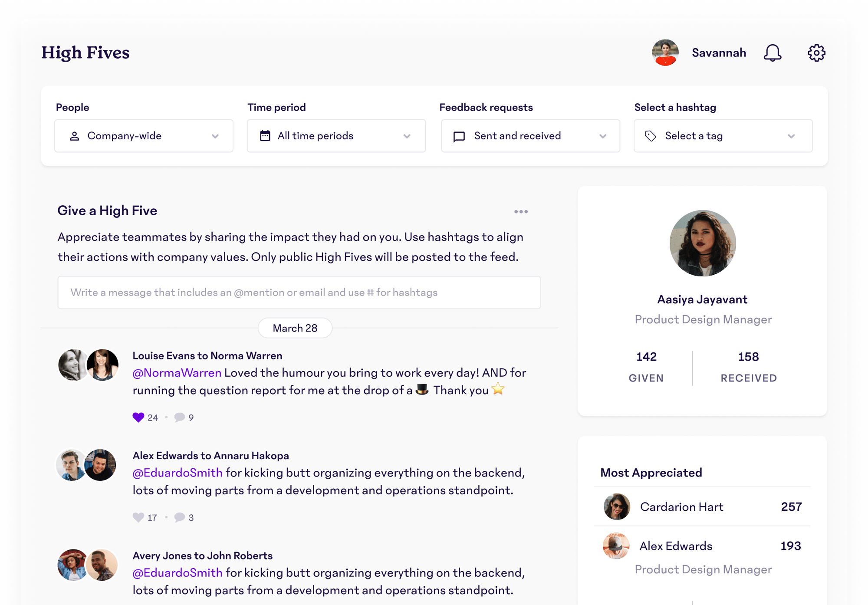
Task: Open Cardarion Hart in Most Appreciated
Action: pos(681,507)
